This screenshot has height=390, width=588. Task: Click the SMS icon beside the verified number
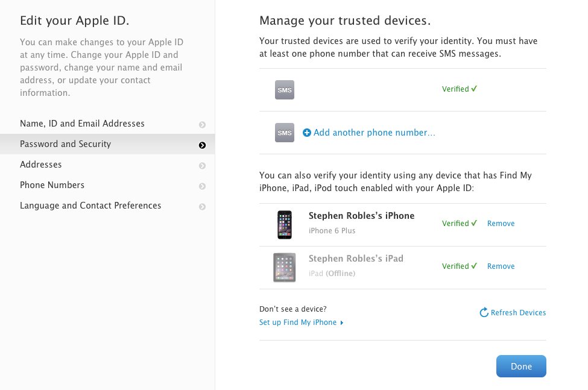tap(284, 90)
